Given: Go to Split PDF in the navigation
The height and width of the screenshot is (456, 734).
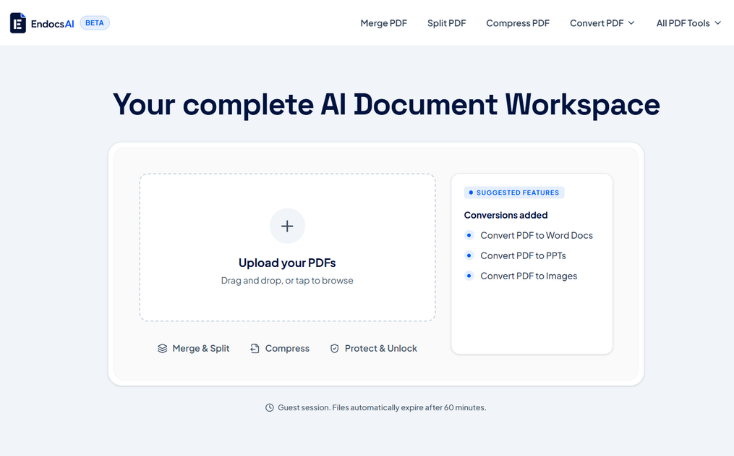Looking at the screenshot, I should pyautogui.click(x=447, y=23).
